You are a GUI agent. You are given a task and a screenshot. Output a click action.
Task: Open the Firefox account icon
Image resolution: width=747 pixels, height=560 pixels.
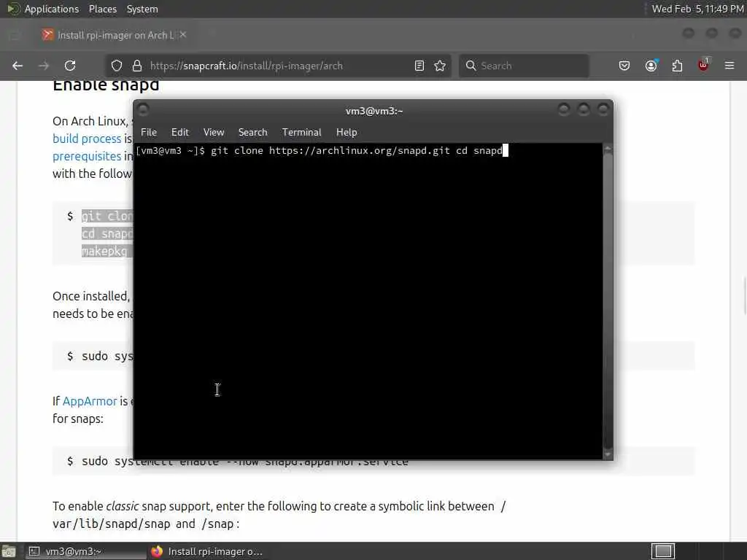(x=651, y=66)
